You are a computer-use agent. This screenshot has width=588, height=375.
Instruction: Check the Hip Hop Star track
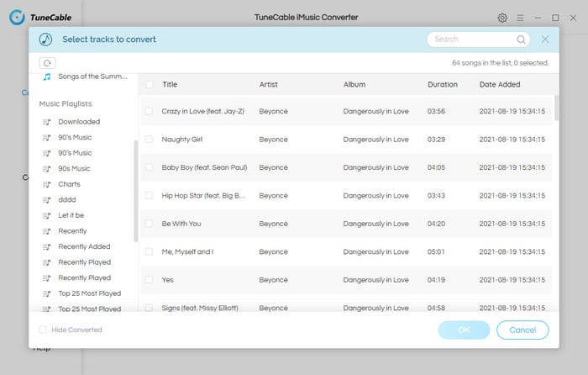click(149, 196)
